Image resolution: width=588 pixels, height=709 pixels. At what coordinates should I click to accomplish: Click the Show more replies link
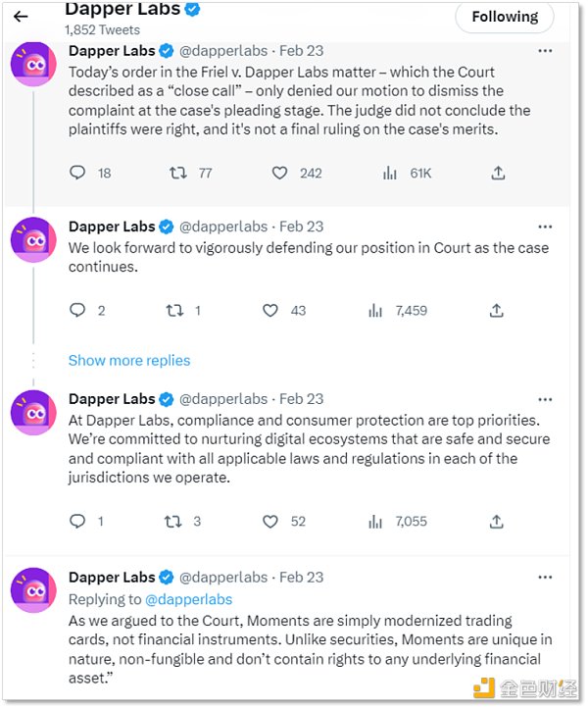[129, 360]
